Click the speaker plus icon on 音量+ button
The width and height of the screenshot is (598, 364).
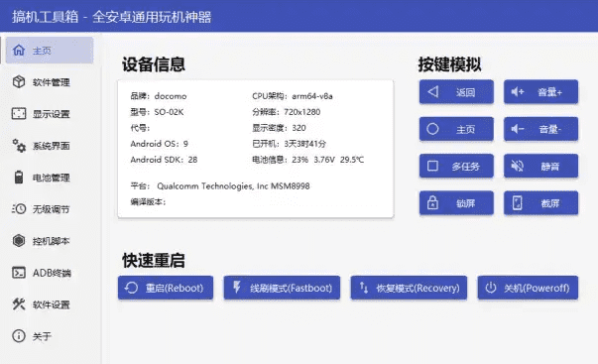tap(518, 91)
